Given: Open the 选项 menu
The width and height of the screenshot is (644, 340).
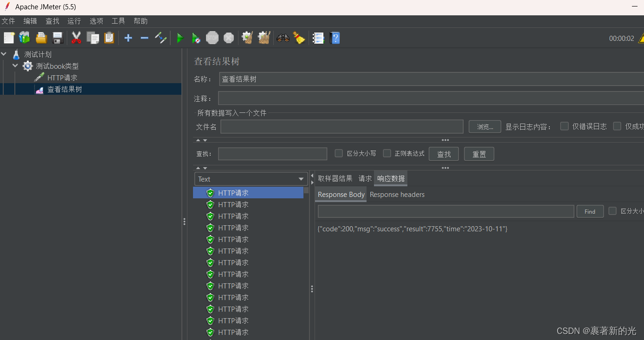Looking at the screenshot, I should click(97, 21).
